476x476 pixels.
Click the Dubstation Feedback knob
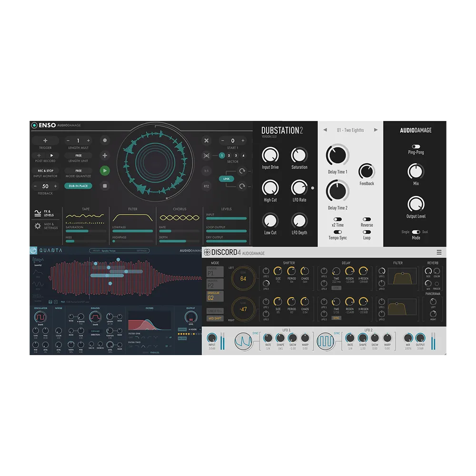tap(367, 171)
